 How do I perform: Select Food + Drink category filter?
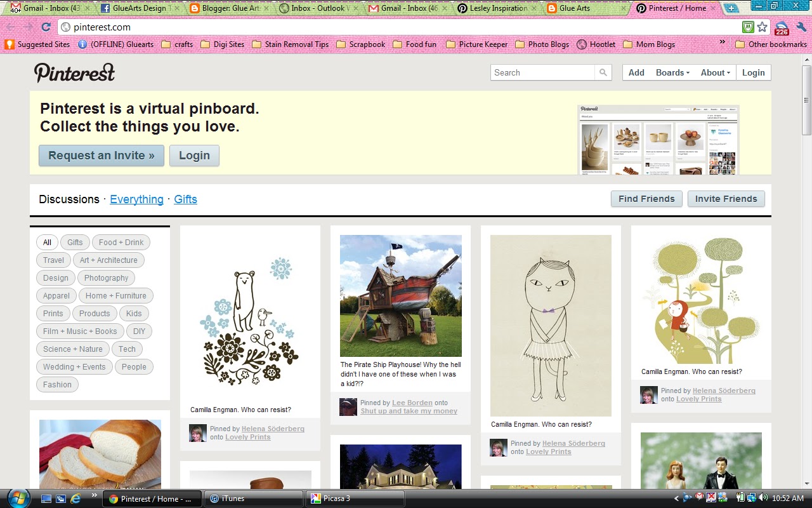[x=121, y=242]
